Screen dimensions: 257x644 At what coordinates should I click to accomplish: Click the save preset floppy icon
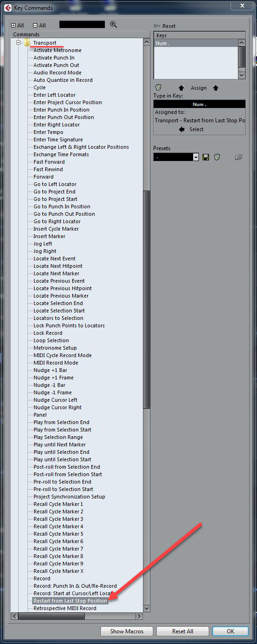206,158
